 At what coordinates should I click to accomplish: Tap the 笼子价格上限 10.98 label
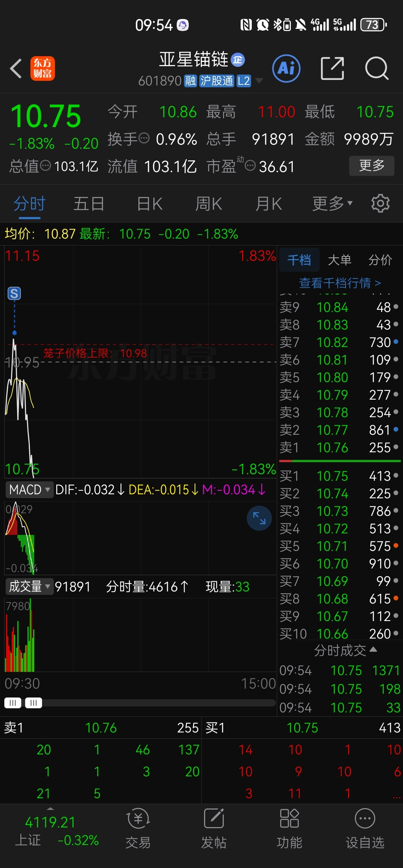[x=95, y=353]
